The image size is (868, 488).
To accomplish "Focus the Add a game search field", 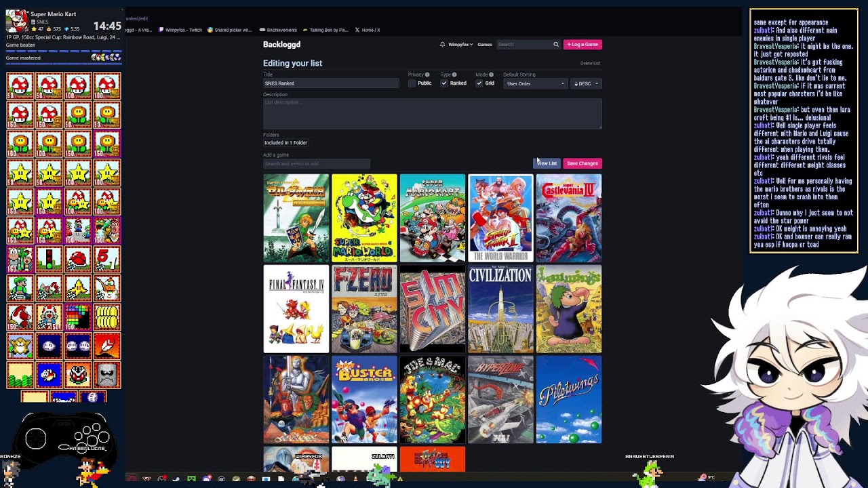I will 317,163.
